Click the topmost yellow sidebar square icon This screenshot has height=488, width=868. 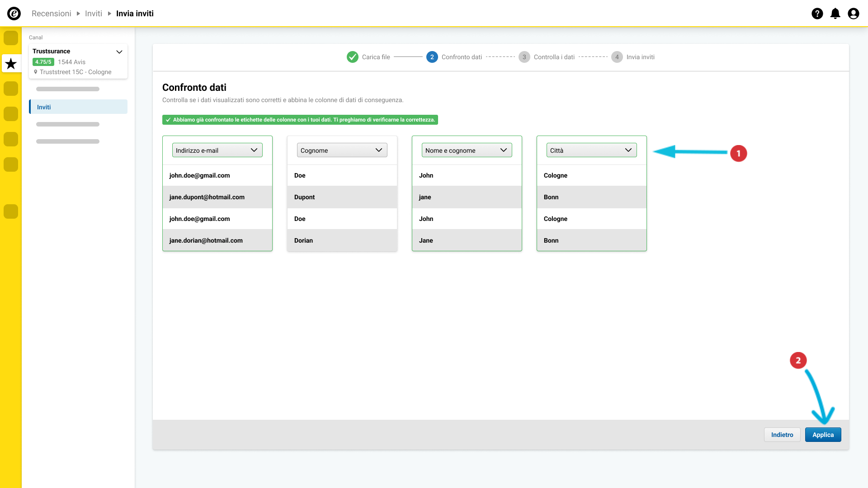pos(11,38)
